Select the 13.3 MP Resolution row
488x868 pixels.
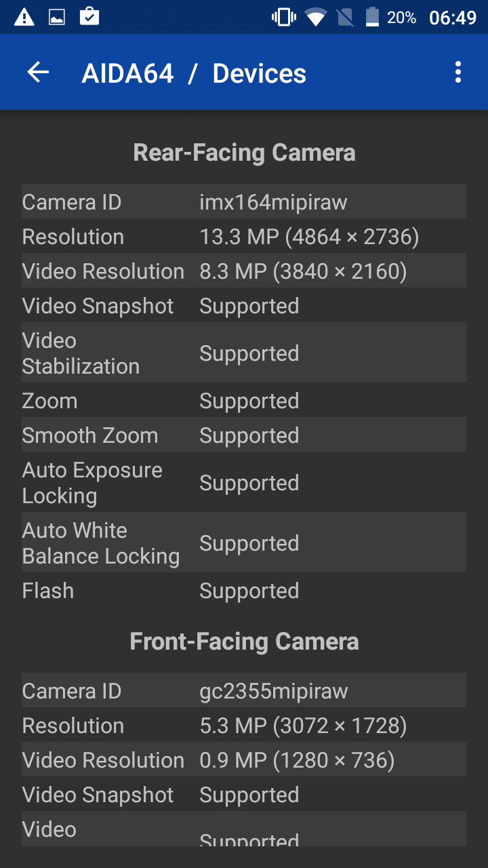244,237
